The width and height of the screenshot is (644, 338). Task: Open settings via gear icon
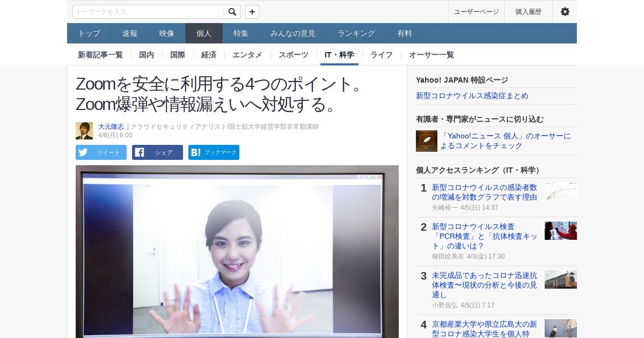tap(565, 12)
